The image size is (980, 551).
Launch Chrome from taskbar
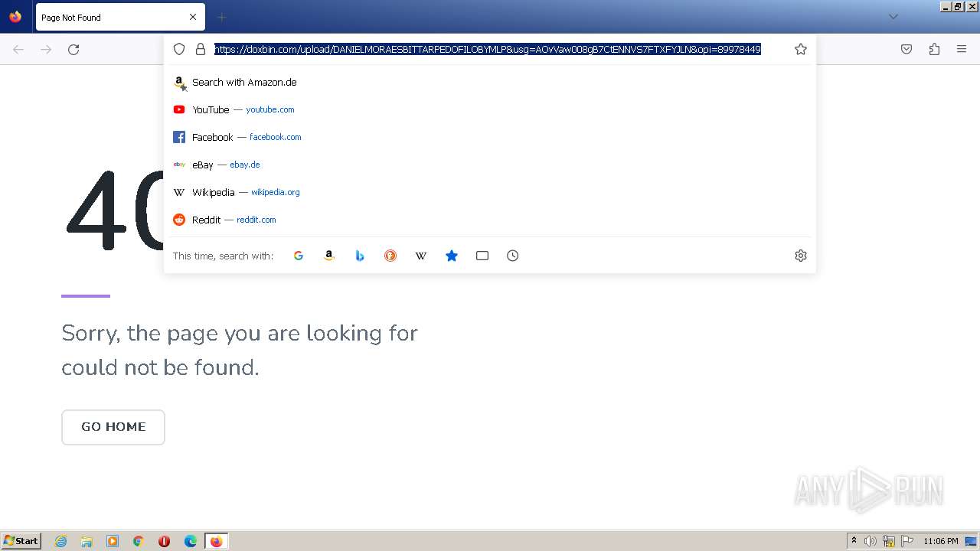point(139,541)
